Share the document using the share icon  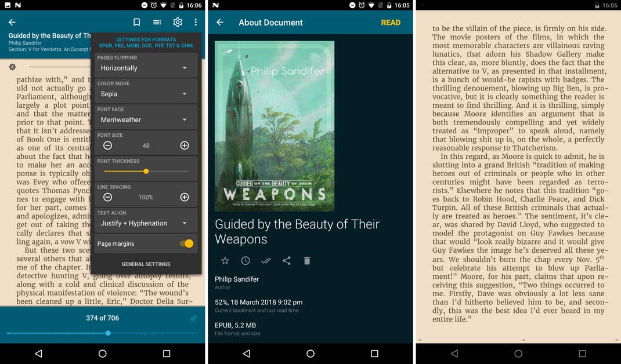pos(287,261)
